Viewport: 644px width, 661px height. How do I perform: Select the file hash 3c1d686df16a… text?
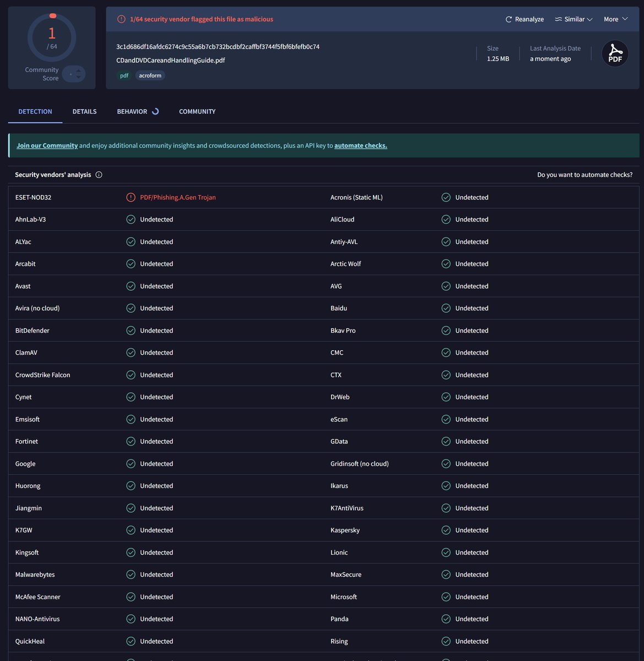(x=218, y=47)
